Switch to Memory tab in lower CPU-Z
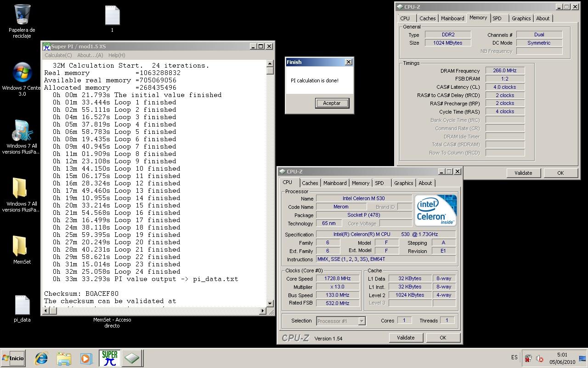 coord(361,183)
